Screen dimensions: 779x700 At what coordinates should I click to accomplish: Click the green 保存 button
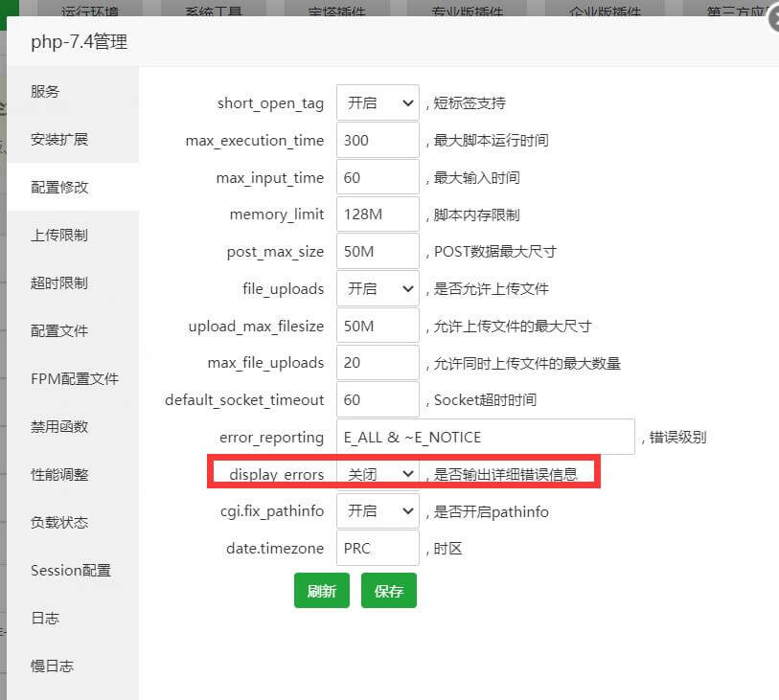tap(388, 591)
